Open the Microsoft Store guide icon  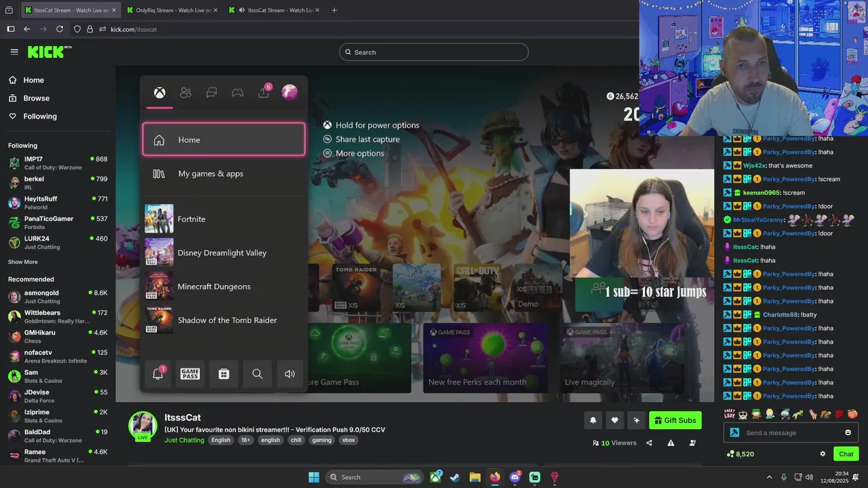224,373
